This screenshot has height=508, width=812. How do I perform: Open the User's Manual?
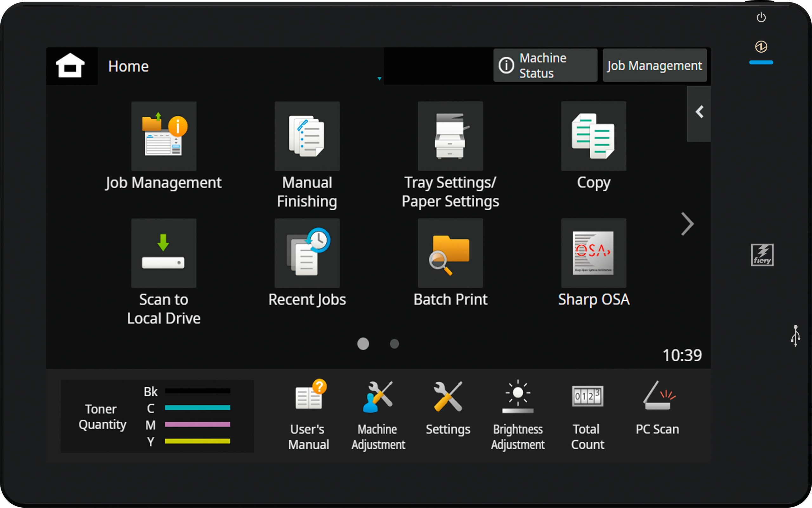308,415
